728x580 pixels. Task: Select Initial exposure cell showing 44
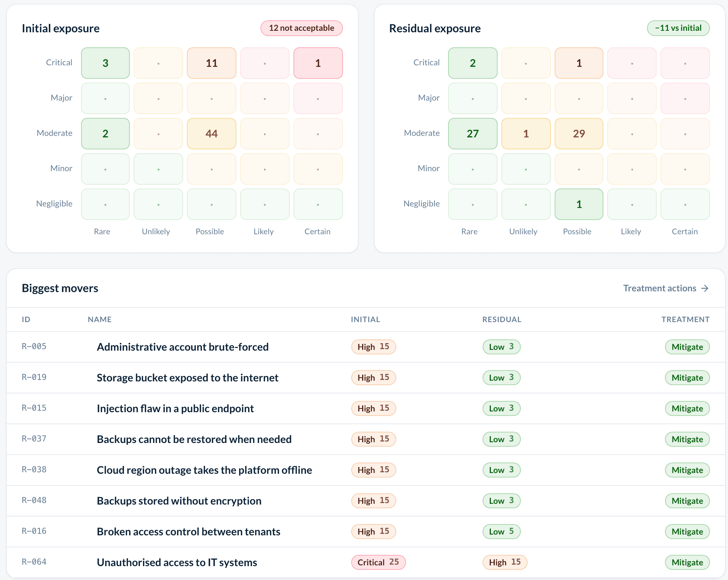click(212, 134)
